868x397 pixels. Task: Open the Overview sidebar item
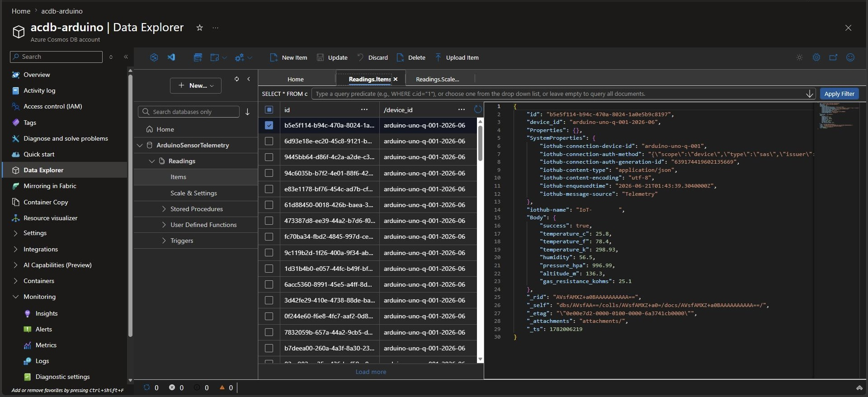37,75
